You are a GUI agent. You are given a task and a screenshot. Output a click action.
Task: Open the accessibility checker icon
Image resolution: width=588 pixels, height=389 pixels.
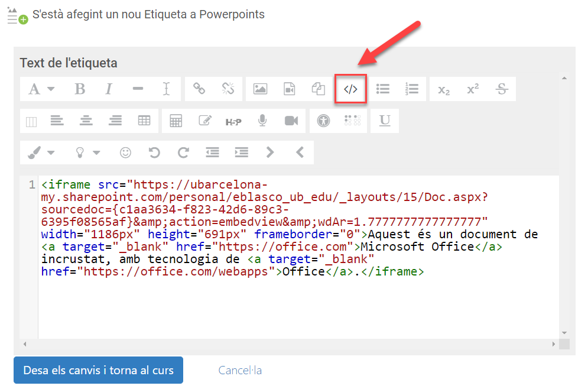tap(323, 121)
